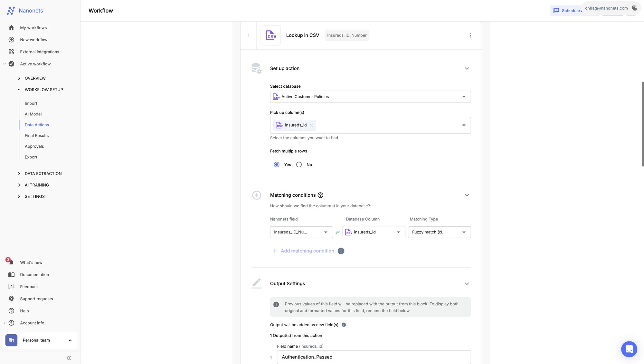Select Data Actions in workflow setup

point(37,125)
